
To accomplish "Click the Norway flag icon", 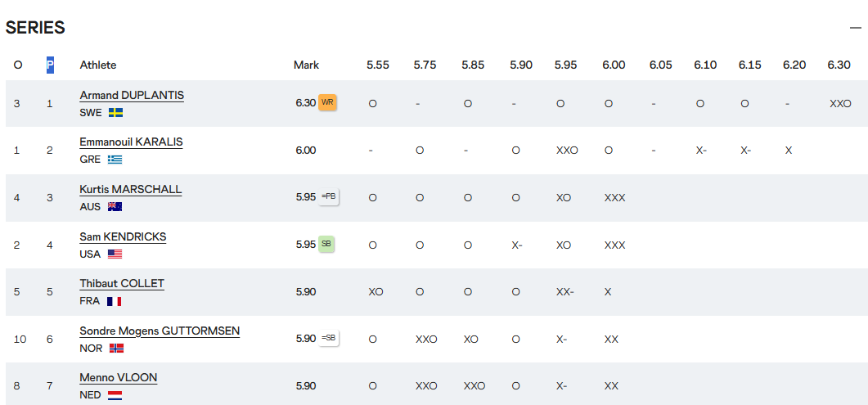I will click(116, 349).
